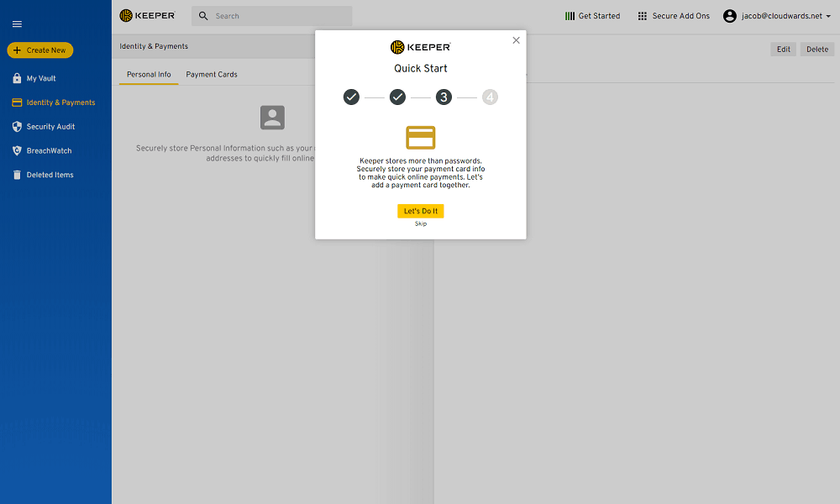Click the Keeper logo in Quick Start dialog
Viewport: 840px width, 504px height.
(x=421, y=47)
